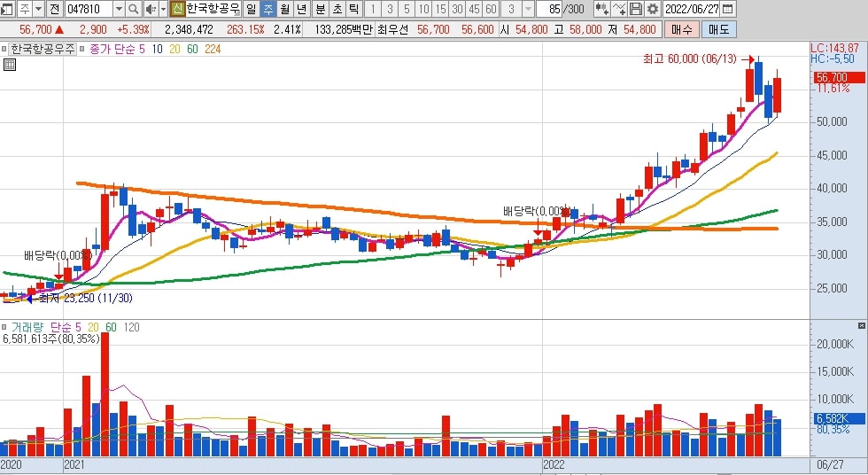This screenshot has height=475, width=868.
Task: Open stock search magnifier icon
Action: (134, 9)
